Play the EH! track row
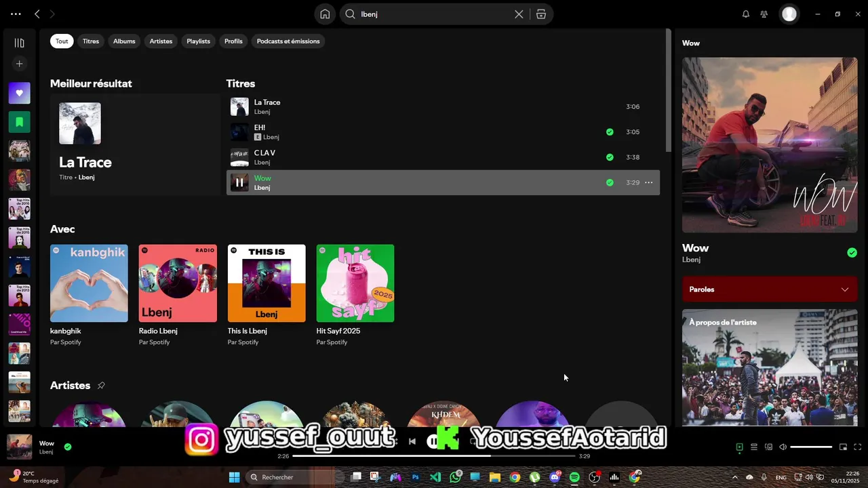The height and width of the screenshot is (488, 868). point(443,132)
